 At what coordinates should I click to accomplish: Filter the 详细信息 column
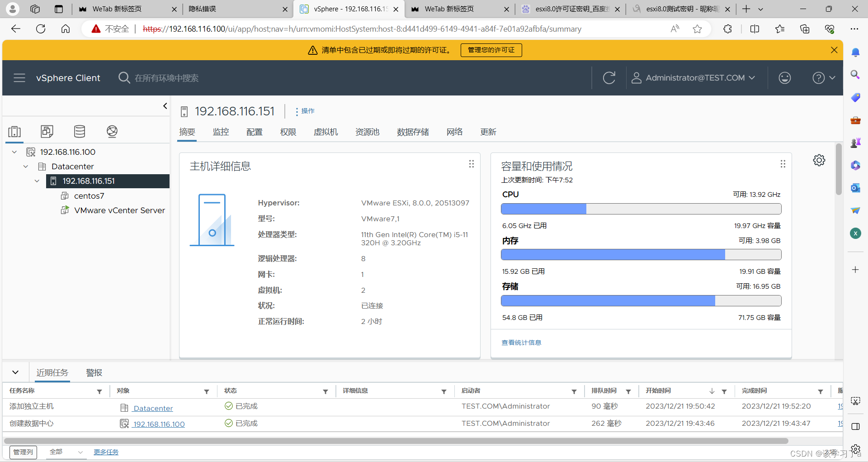pyautogui.click(x=444, y=392)
